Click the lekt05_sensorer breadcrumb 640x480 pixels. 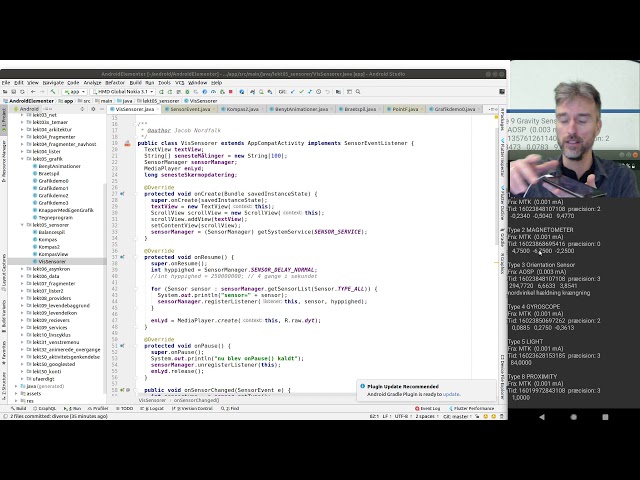coord(158,101)
